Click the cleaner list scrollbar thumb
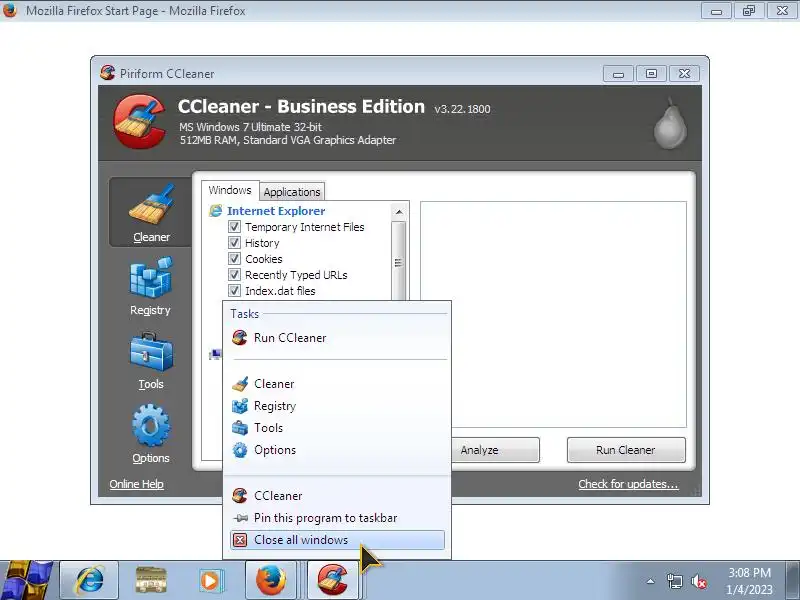The height and width of the screenshot is (600, 800). point(399,261)
